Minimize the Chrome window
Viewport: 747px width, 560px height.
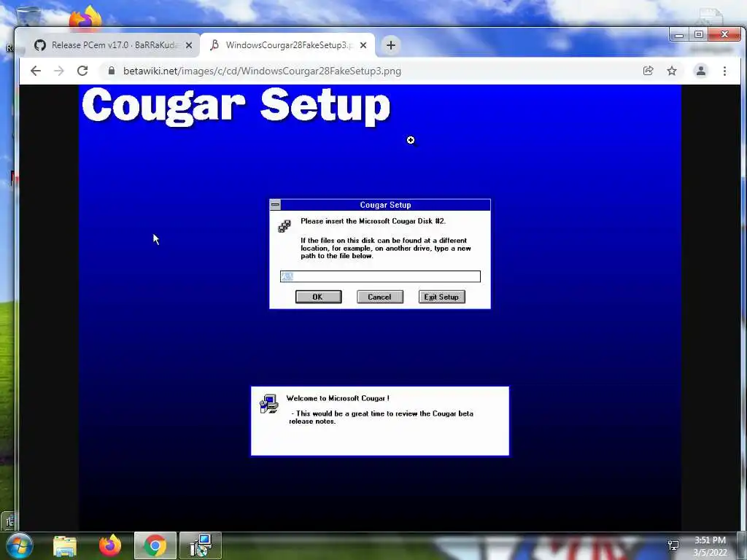click(679, 35)
